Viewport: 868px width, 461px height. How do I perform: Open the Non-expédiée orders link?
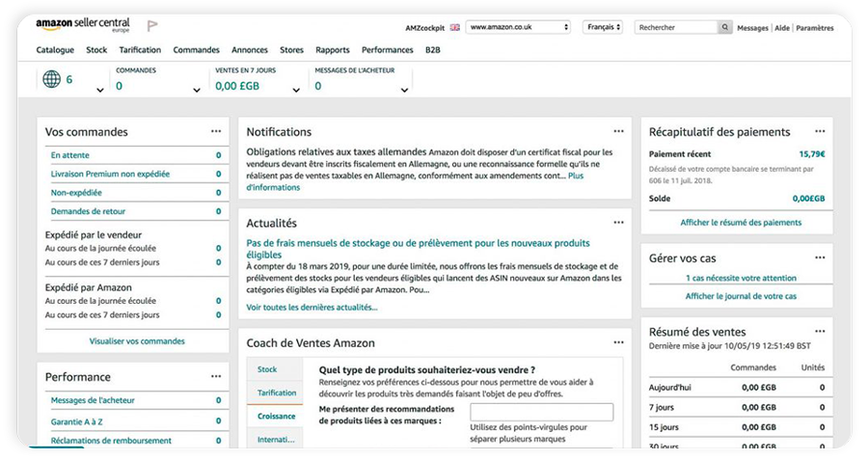[76, 193]
